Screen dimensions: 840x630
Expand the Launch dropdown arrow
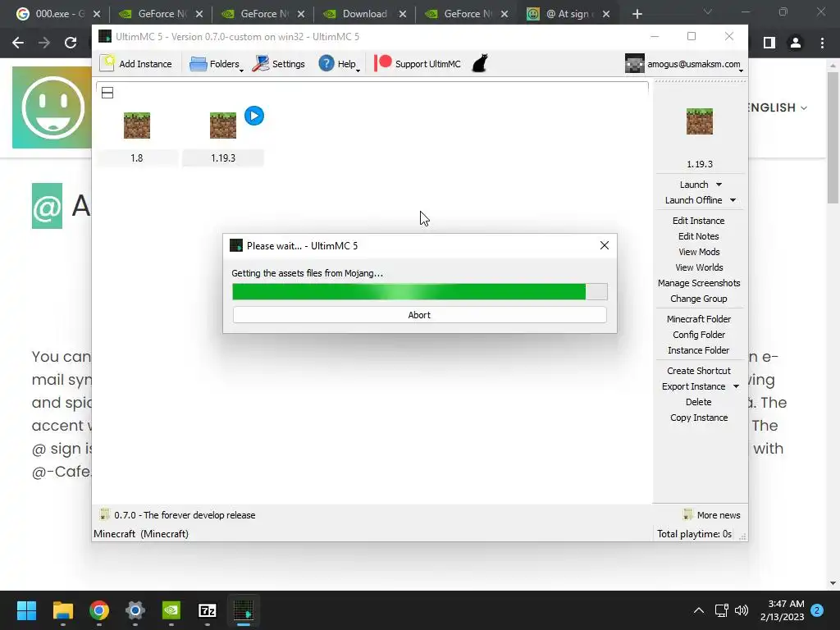click(719, 185)
